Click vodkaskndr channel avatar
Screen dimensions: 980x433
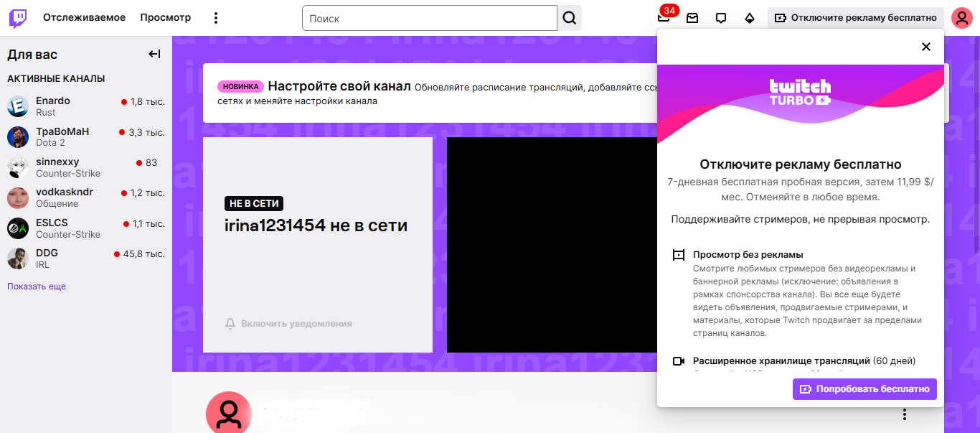tap(18, 197)
